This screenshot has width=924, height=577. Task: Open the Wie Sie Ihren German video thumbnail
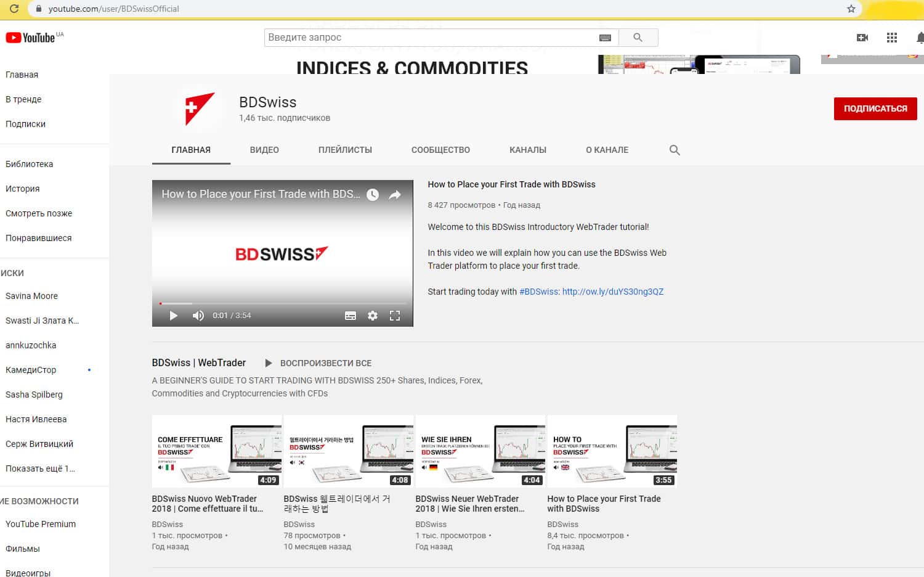pyautogui.click(x=480, y=451)
